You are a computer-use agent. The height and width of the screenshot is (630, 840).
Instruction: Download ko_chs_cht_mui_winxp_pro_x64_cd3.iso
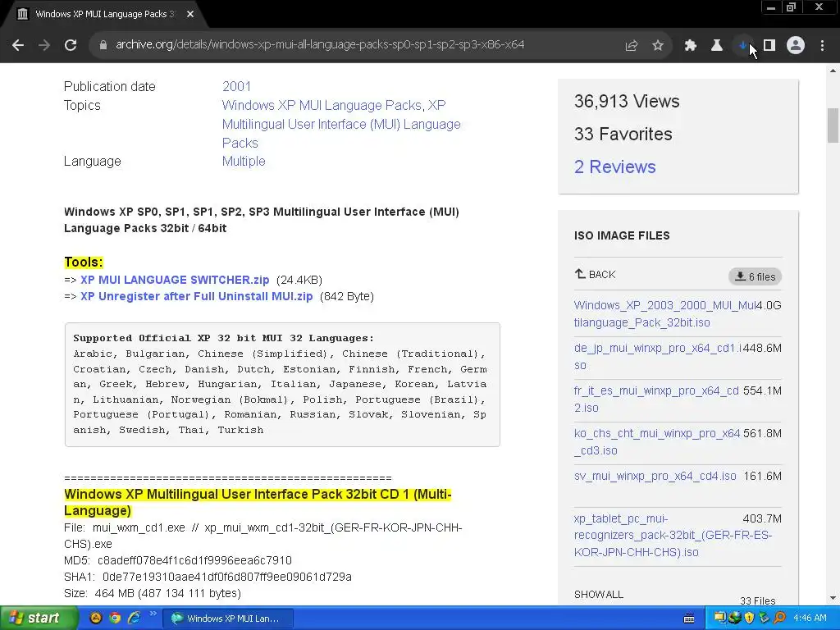[x=657, y=442]
